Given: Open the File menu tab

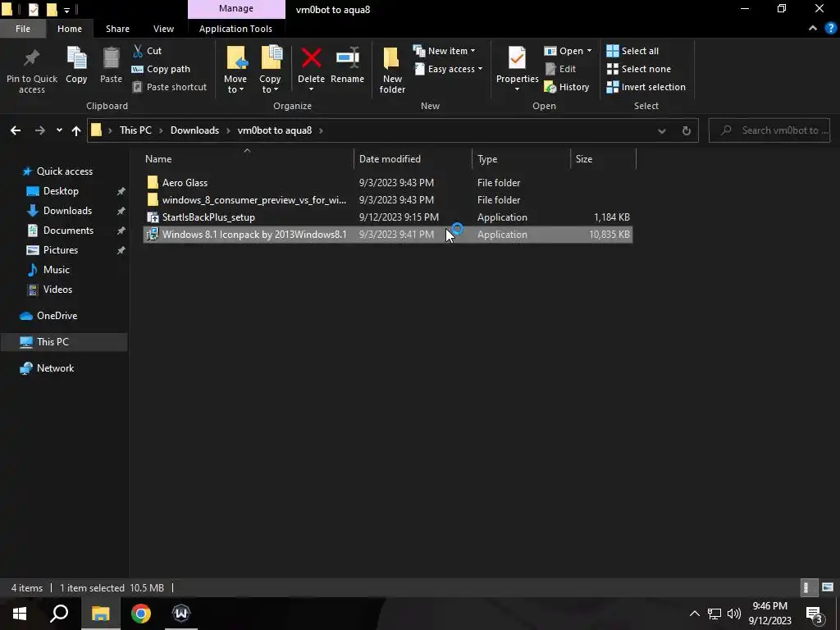Looking at the screenshot, I should point(23,29).
